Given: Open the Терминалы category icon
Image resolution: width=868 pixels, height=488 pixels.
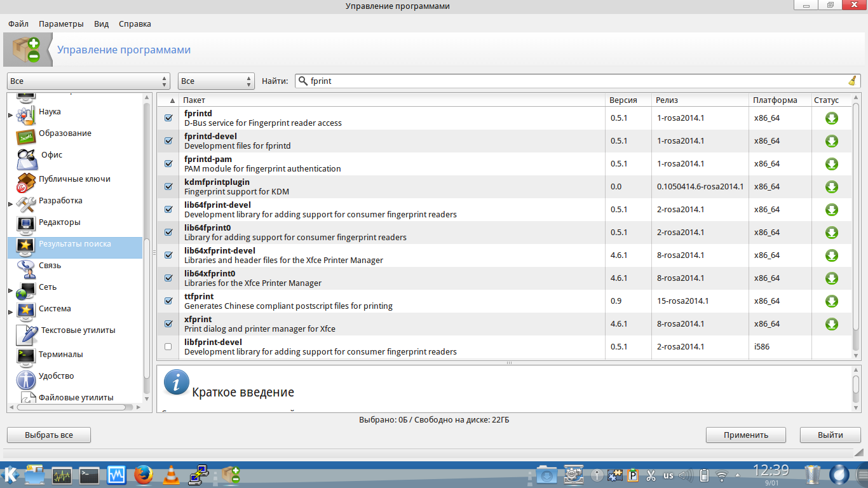Looking at the screenshot, I should [26, 355].
